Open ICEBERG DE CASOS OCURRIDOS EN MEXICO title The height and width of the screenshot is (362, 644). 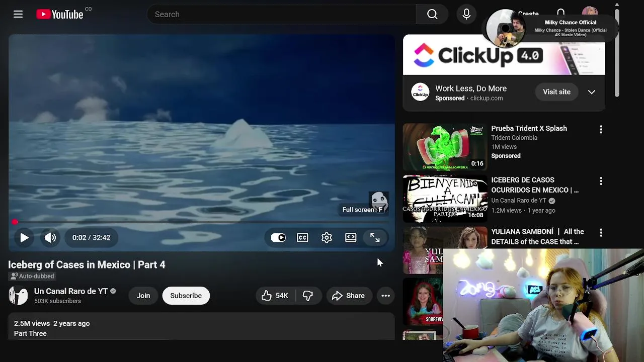pyautogui.click(x=535, y=185)
